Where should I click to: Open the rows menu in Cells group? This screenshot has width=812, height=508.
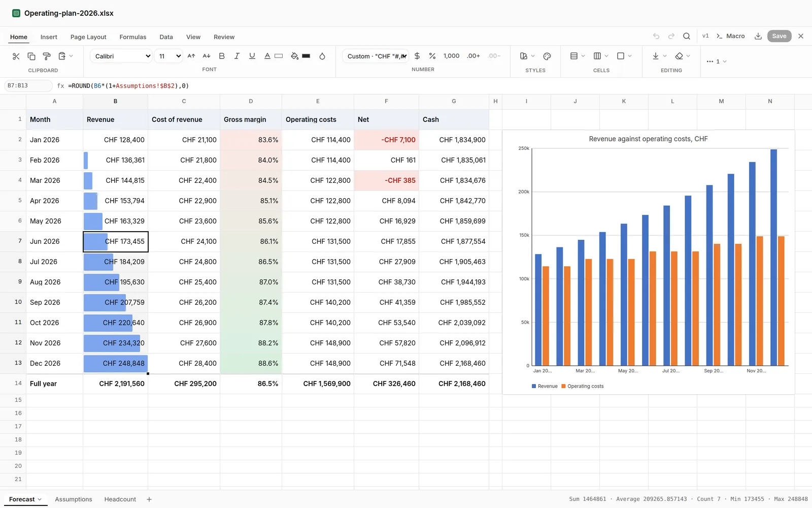point(574,56)
